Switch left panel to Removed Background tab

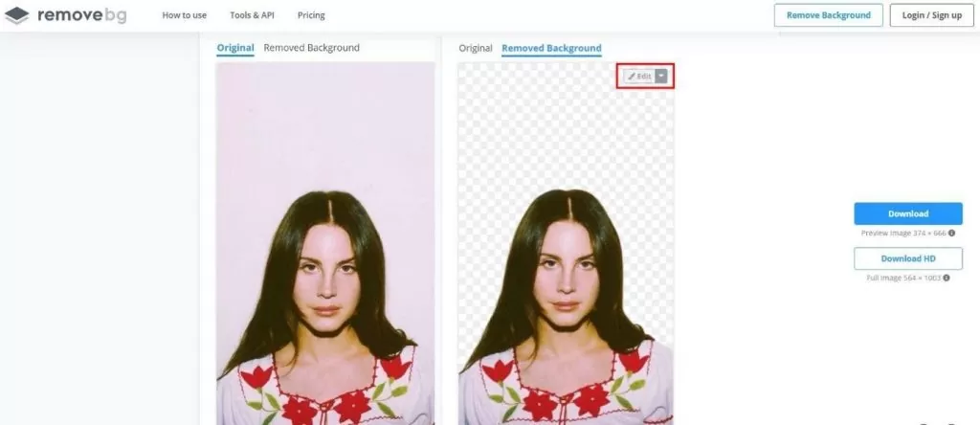pyautogui.click(x=311, y=48)
